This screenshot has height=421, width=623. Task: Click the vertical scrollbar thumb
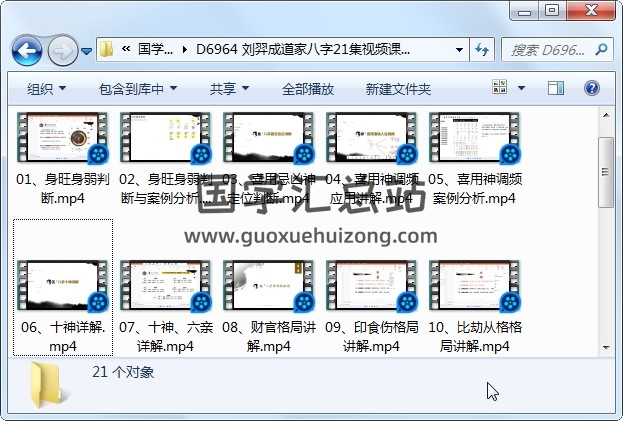pyautogui.click(x=606, y=172)
